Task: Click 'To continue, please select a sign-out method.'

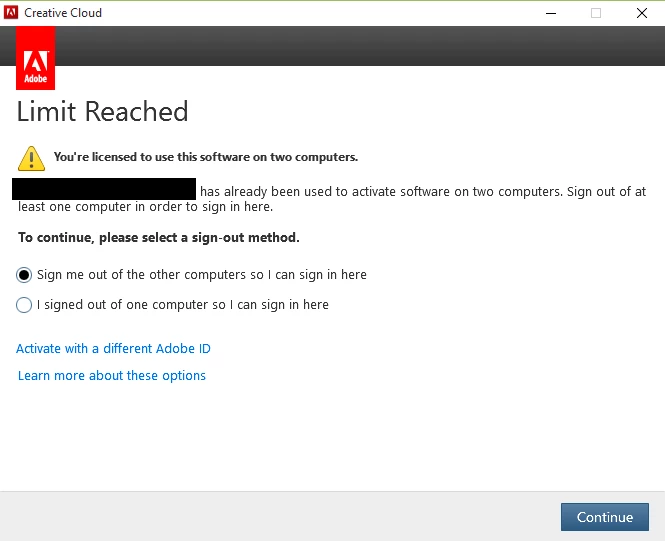Action: tap(159, 237)
